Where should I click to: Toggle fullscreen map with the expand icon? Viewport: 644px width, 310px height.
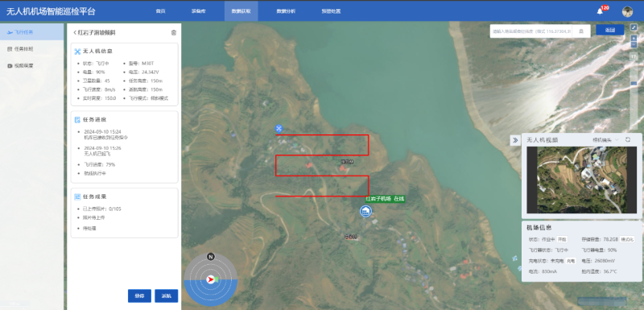pyautogui.click(x=634, y=28)
